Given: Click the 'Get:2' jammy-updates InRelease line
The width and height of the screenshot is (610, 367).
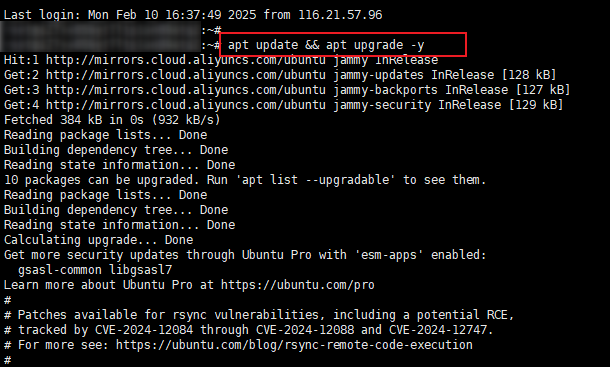Looking at the screenshot, I should tap(280, 75).
